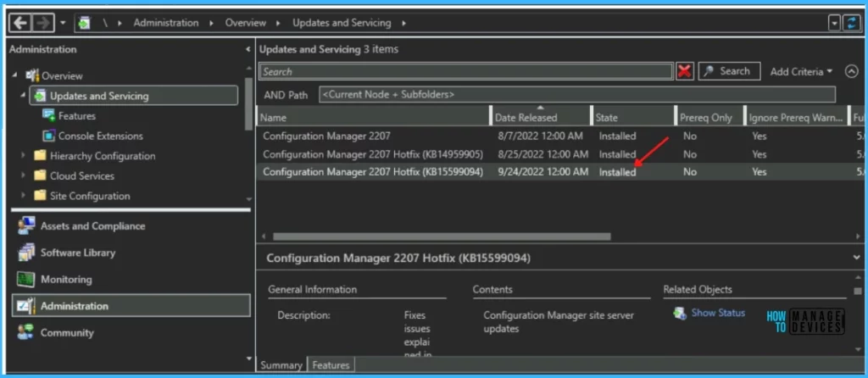Click the Show Status link

(718, 313)
